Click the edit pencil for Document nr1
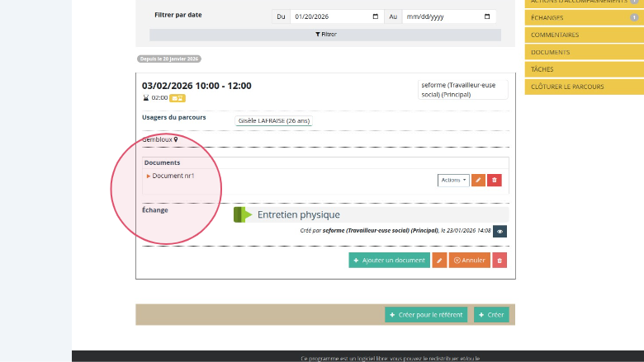Image resolution: width=644 pixels, height=362 pixels. tap(478, 180)
